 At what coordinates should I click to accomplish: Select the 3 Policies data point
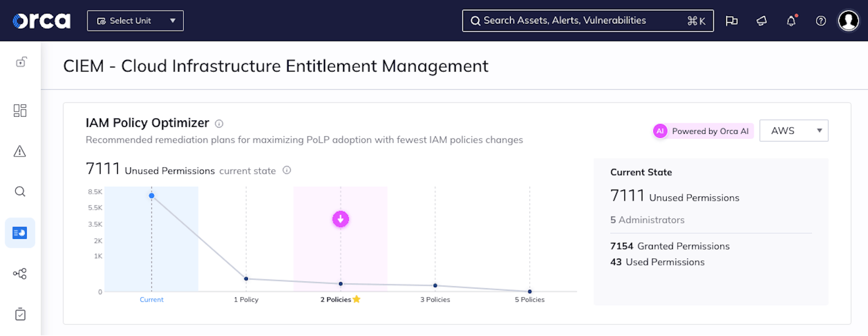(x=435, y=285)
